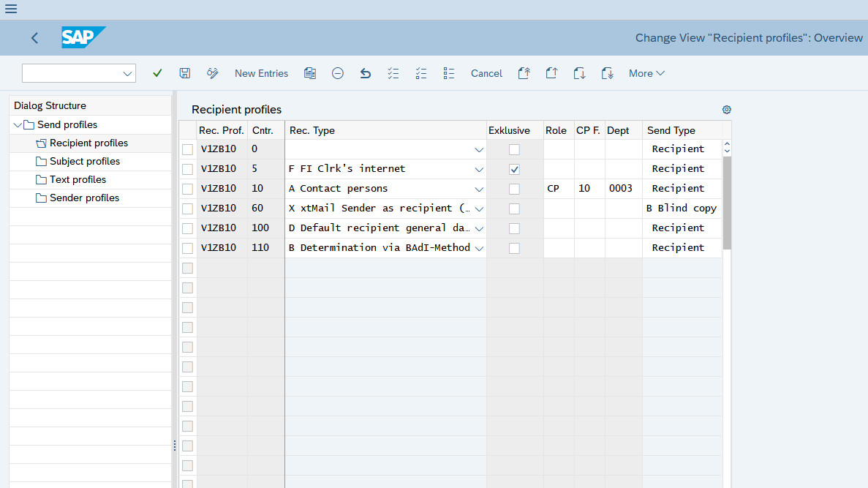The width and height of the screenshot is (868, 488).
Task: Uncheck Exklusive for FI Clrk's internet row
Action: [x=514, y=169]
